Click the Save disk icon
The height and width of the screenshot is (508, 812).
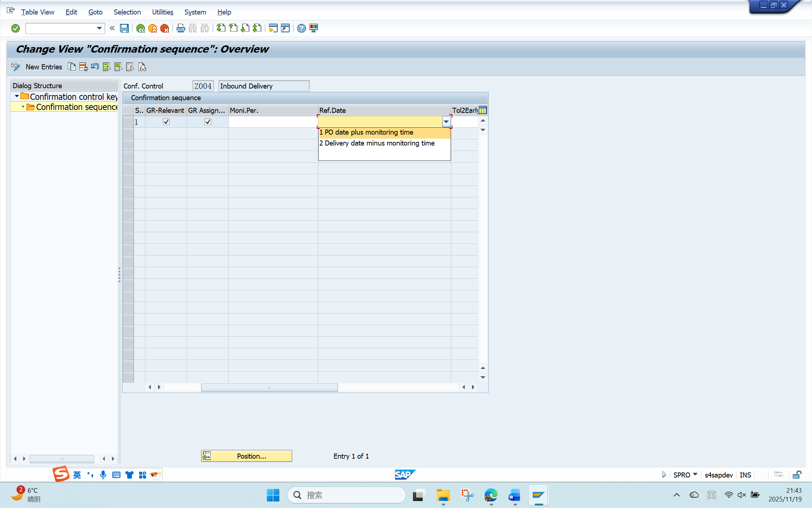(x=124, y=28)
